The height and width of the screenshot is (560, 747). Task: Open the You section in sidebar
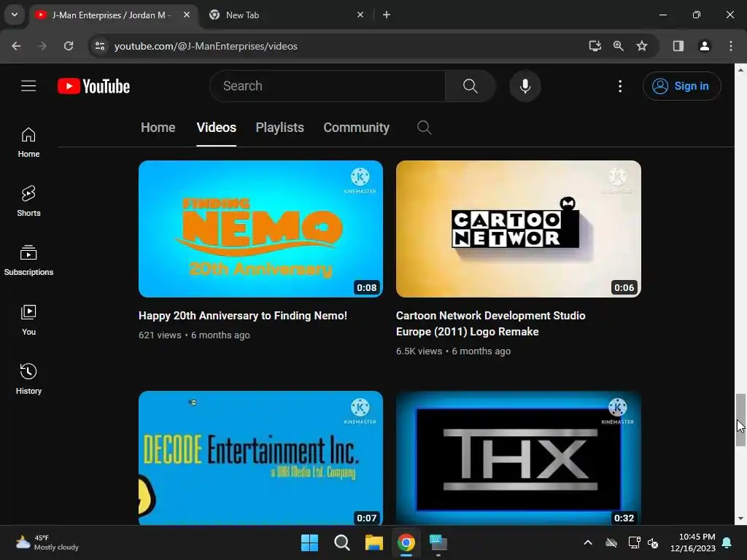coord(28,319)
